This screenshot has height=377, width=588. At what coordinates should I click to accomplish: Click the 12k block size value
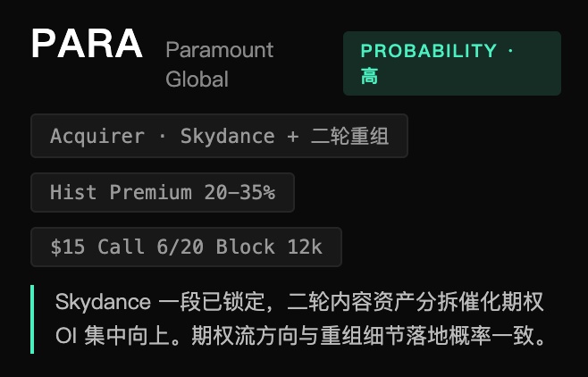click(305, 247)
